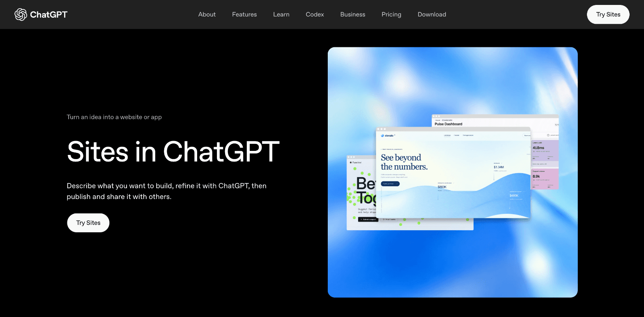Click the 8.9k support volume card
The width and height of the screenshot is (644, 317).
tap(545, 179)
